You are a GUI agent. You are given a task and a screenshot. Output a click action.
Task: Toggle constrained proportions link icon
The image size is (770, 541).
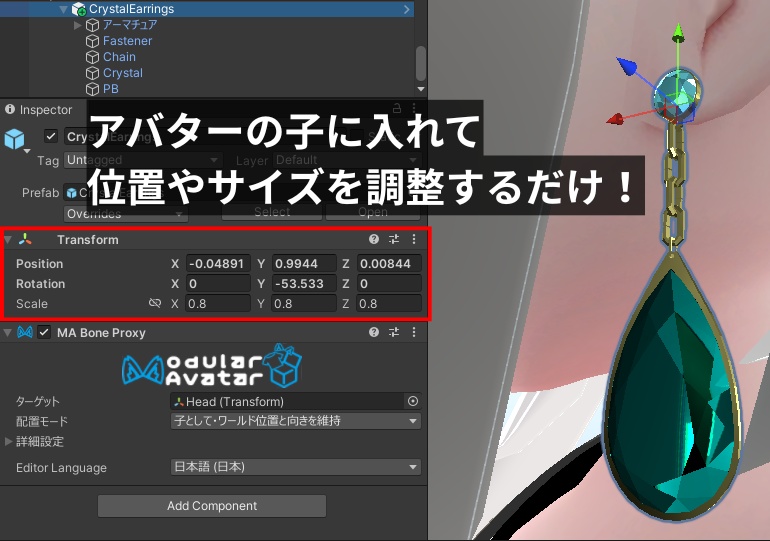coord(155,303)
